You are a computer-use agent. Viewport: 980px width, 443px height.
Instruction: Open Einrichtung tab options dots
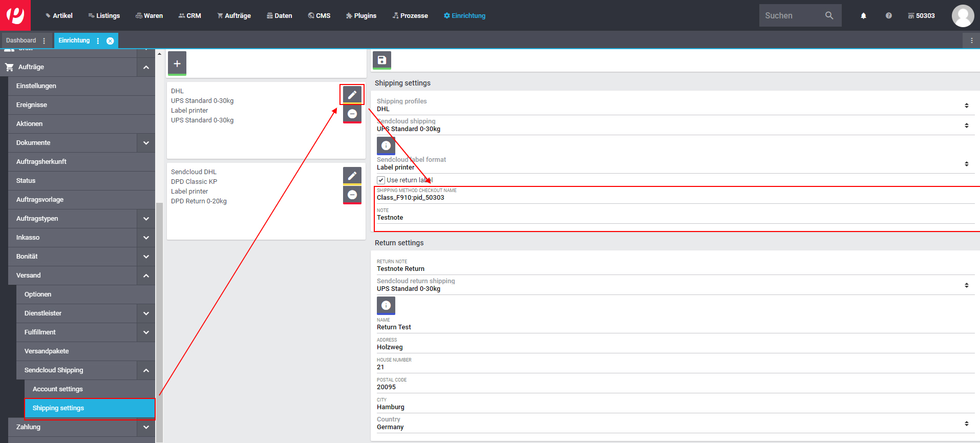point(98,40)
